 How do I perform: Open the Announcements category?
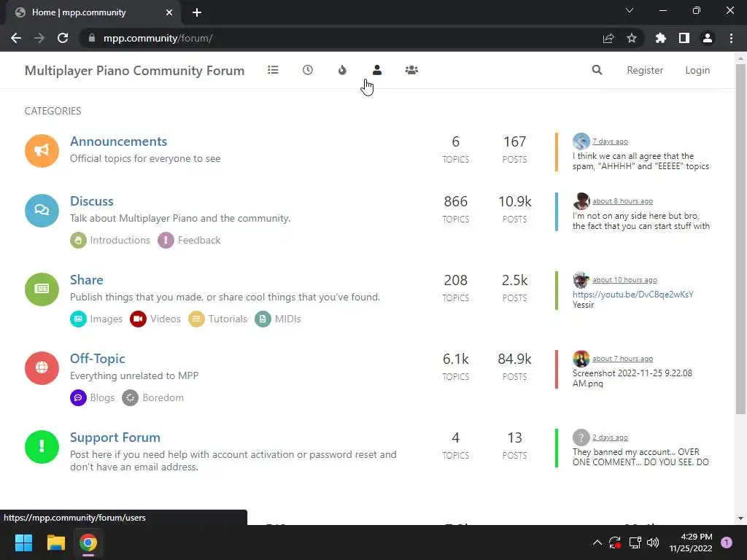click(119, 141)
